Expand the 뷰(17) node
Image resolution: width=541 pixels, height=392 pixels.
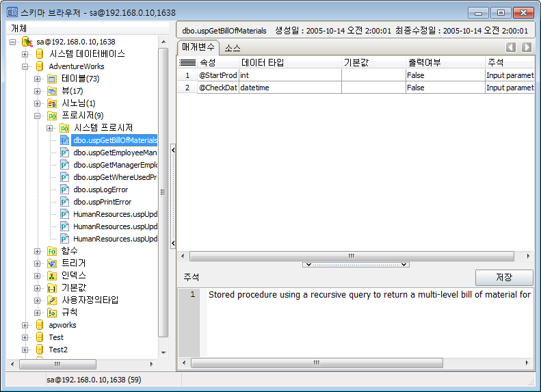click(x=37, y=91)
